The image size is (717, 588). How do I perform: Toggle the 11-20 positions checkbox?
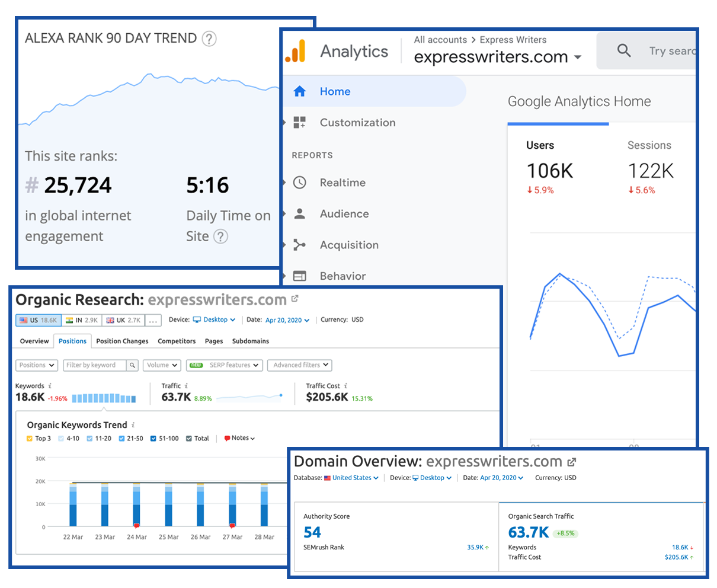point(89,439)
